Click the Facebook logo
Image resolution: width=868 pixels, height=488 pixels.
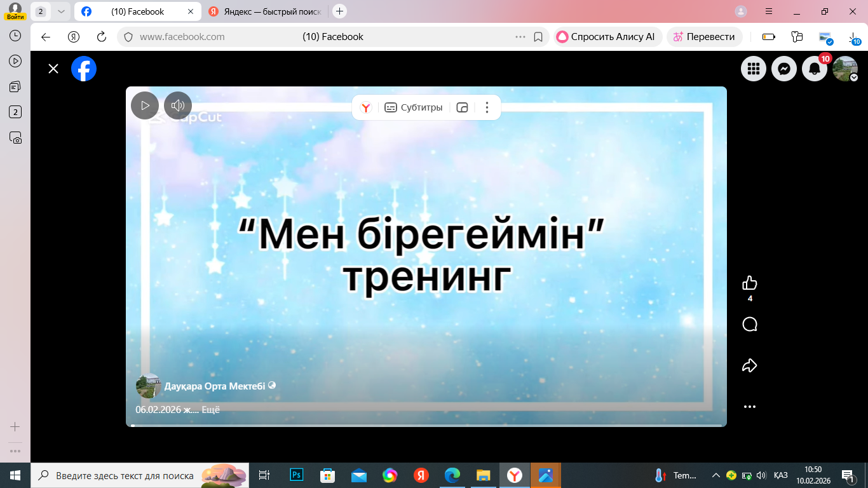pos(84,69)
